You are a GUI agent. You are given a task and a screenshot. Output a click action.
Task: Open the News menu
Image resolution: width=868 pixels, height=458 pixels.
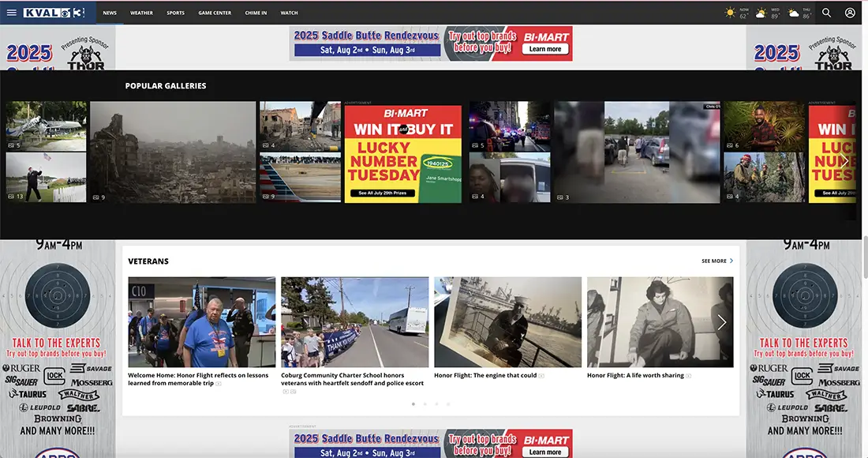tap(110, 13)
